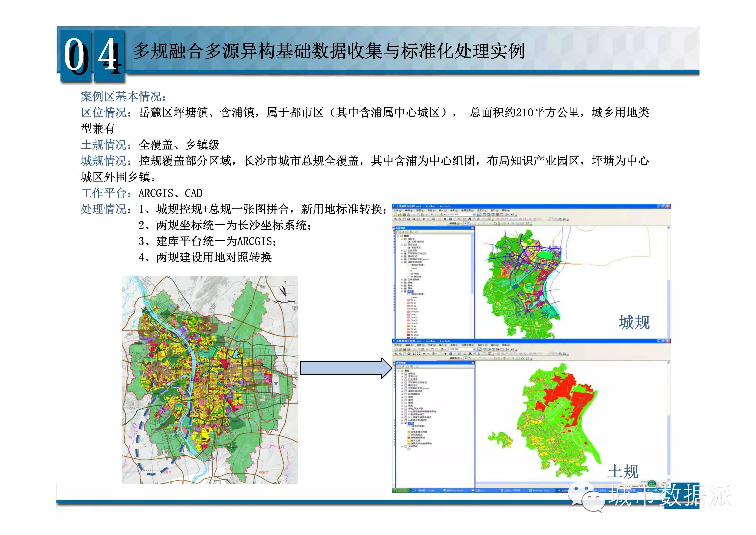Check 乡镇界线 layer in lower 土规 table of contents
Viewport: 756px width, 535px height.
tap(406, 446)
